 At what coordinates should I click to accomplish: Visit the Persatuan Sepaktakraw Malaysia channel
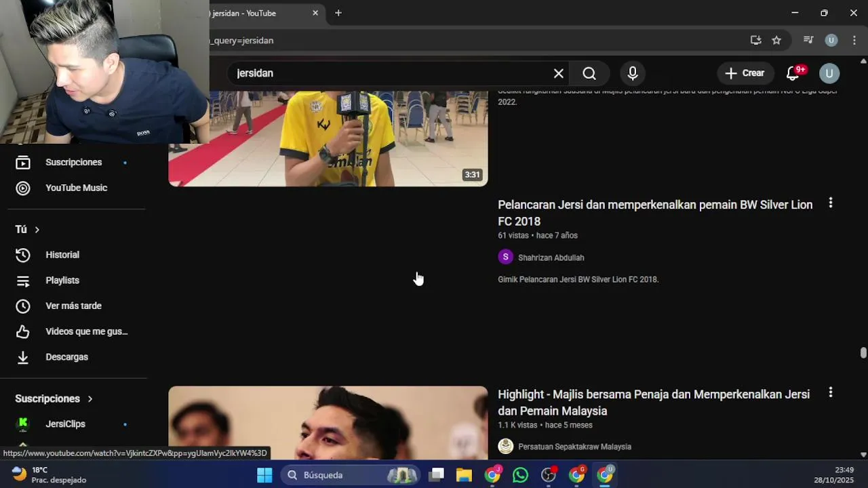[574, 447]
